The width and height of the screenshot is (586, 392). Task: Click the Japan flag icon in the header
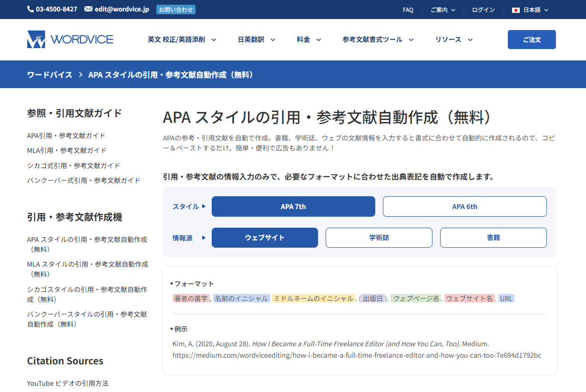(516, 9)
